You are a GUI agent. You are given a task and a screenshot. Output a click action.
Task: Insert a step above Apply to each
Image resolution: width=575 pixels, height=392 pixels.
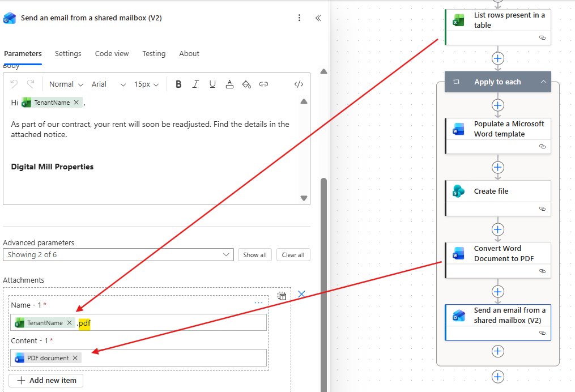pyautogui.click(x=497, y=58)
